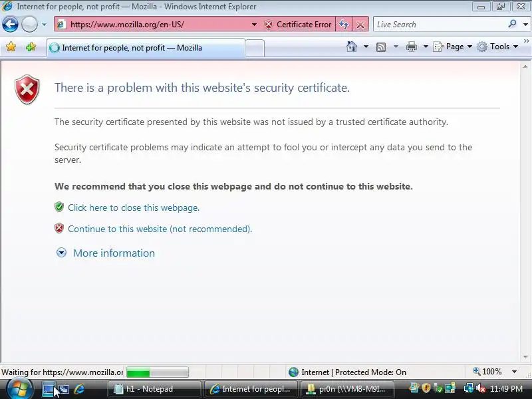
Task: Switch to the 'pr0n (\\VM8-M9I...' taskbar button
Action: (x=346, y=389)
